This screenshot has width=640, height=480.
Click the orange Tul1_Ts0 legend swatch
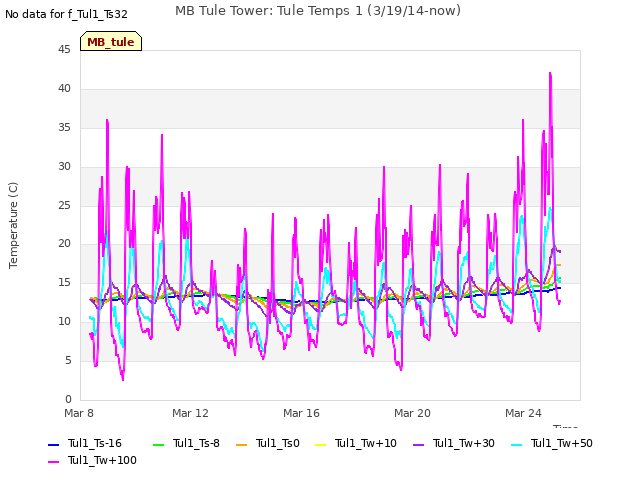(x=242, y=444)
